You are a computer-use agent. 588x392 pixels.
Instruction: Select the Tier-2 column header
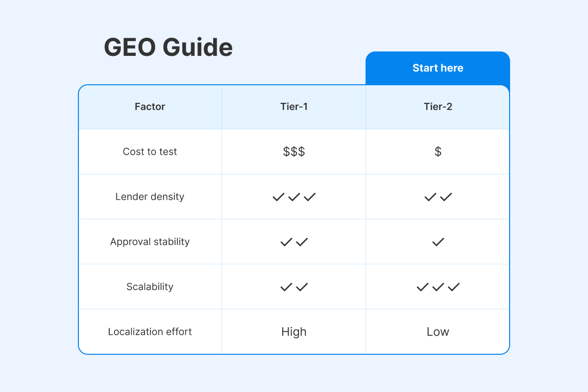pyautogui.click(x=438, y=107)
